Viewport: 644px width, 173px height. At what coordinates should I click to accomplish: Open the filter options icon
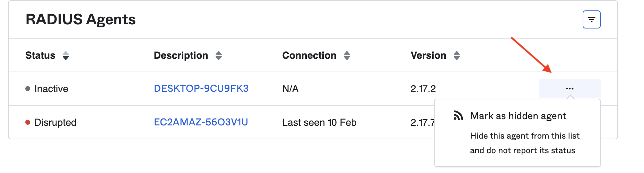tap(591, 19)
